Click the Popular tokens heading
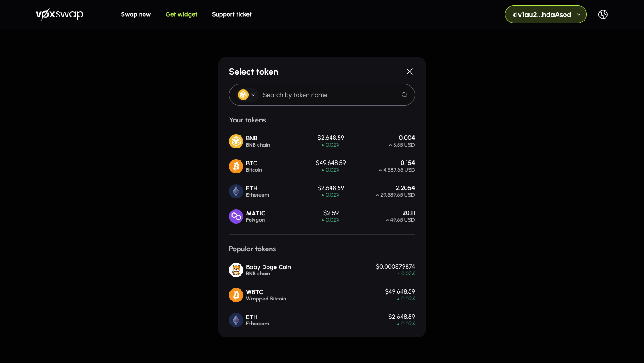The width and height of the screenshot is (644, 363). point(253,249)
